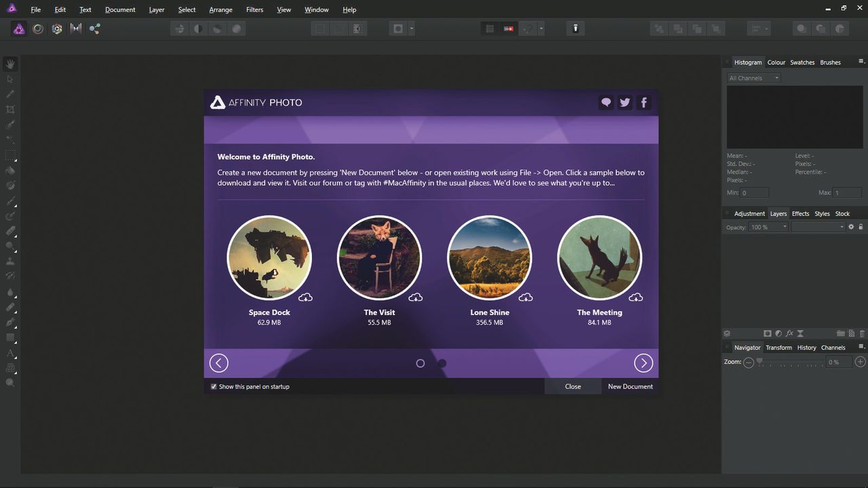Viewport: 868px width, 488px height.
Task: Select the Crop tool
Action: [x=10, y=109]
